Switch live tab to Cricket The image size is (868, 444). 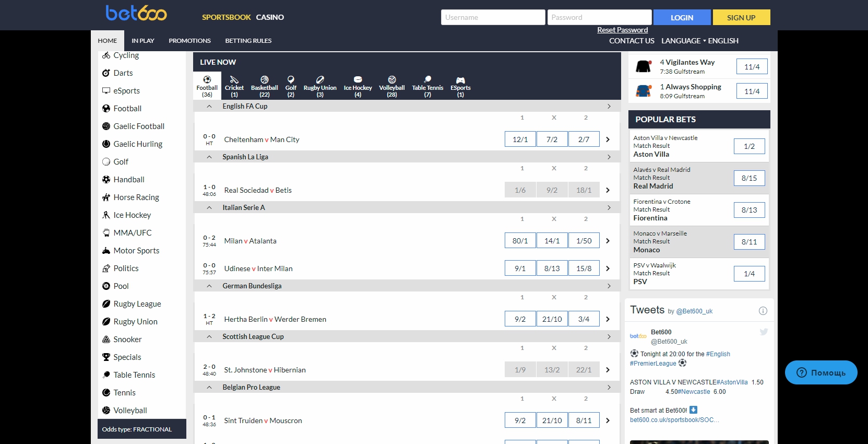[x=234, y=86]
